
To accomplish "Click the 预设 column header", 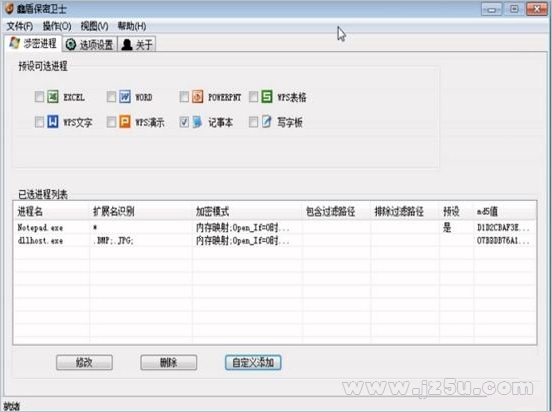I will (456, 211).
